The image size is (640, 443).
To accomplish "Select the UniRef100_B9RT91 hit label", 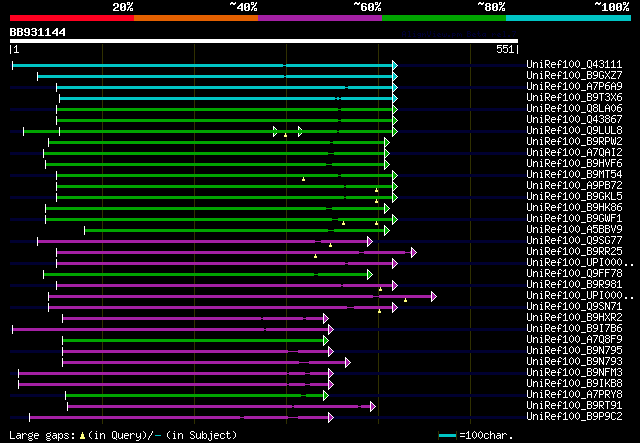I will 574,406.
